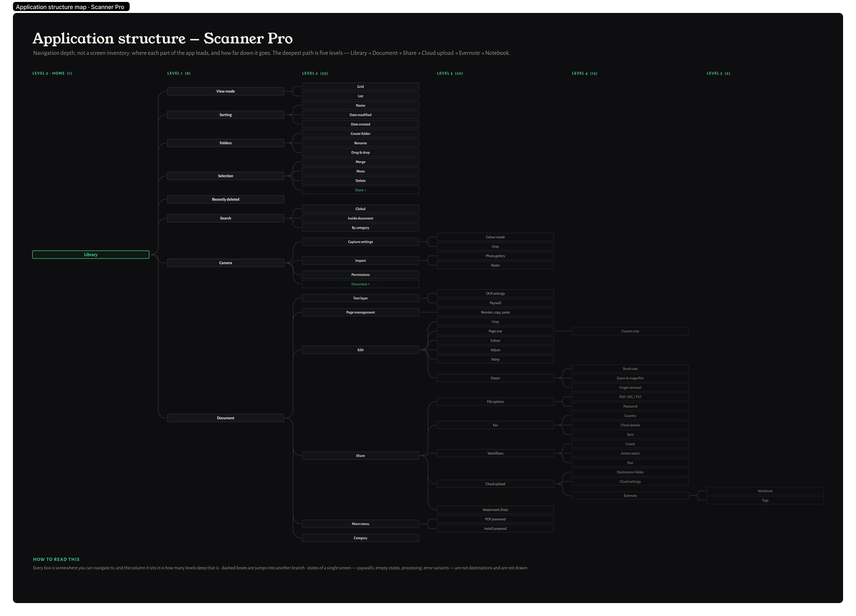Viewport: 856px width, 616px height.
Task: Select the Date created node
Action: pos(360,124)
